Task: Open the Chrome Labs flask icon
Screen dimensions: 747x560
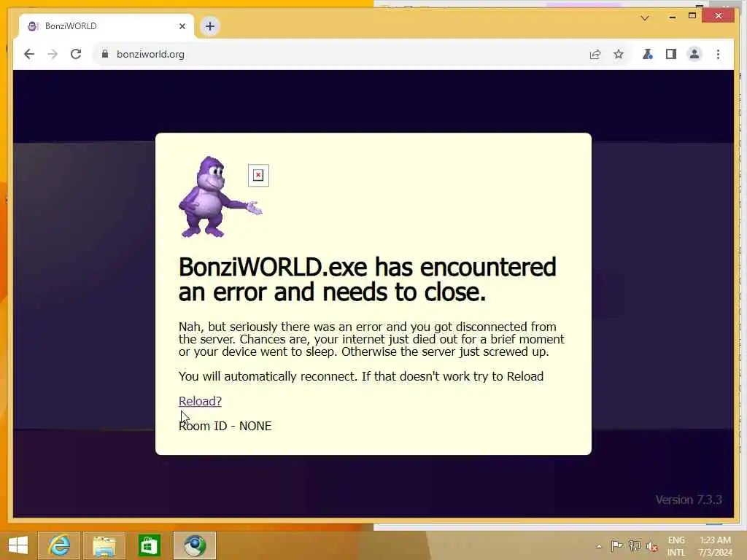Action: pos(647,54)
